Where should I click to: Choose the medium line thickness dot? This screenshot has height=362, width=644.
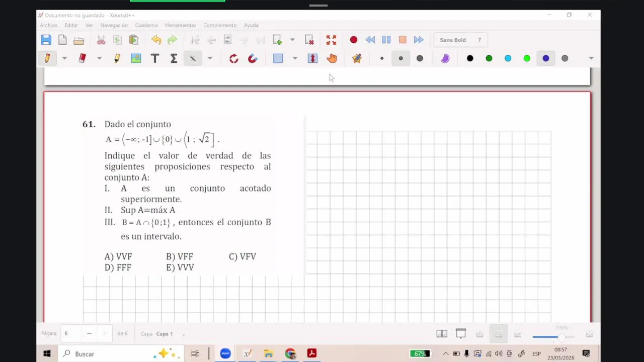401,58
